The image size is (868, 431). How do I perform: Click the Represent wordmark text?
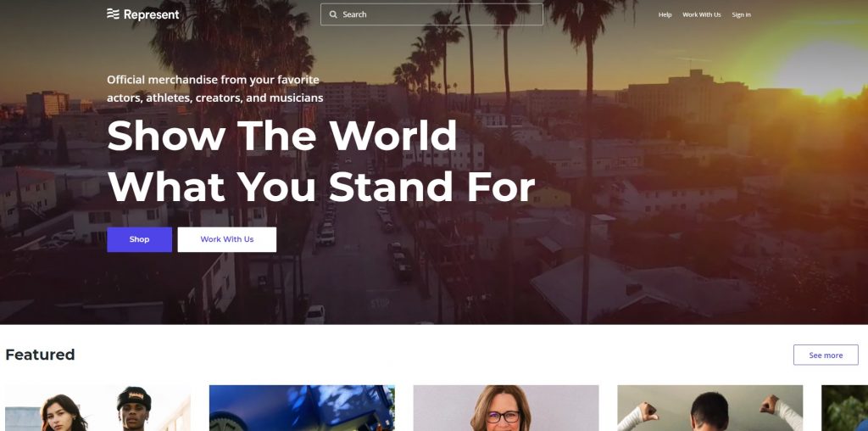coord(151,14)
